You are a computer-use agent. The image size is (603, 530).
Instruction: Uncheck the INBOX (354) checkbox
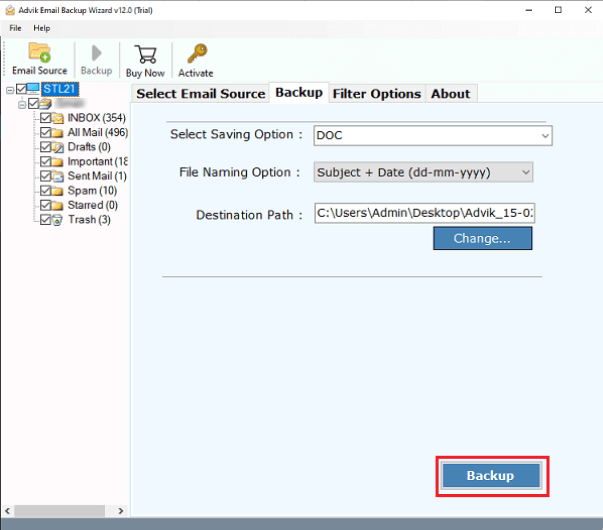(x=45, y=118)
